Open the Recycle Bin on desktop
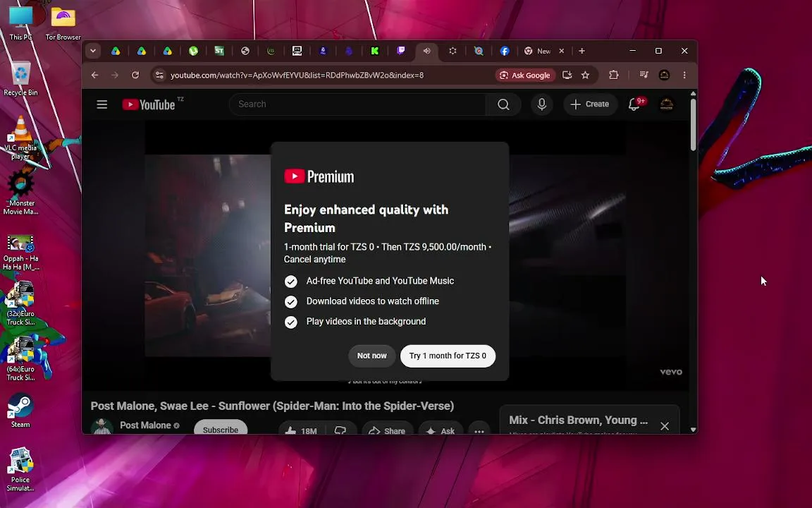Image resolution: width=812 pixels, height=508 pixels. click(x=20, y=79)
